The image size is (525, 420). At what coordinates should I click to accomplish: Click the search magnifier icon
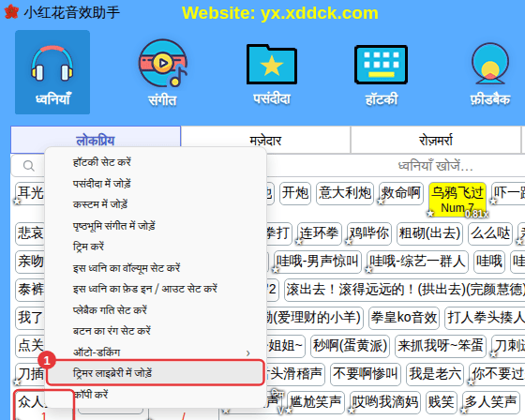click(29, 166)
